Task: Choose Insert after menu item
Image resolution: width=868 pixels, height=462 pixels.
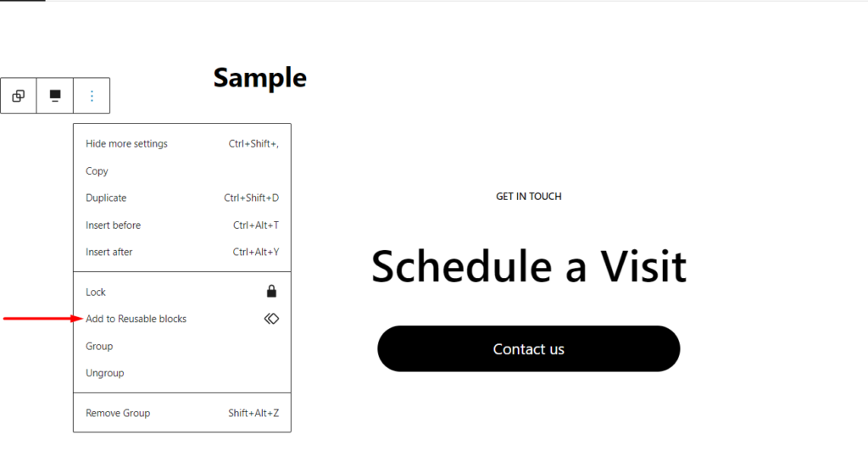Action: 182,253
